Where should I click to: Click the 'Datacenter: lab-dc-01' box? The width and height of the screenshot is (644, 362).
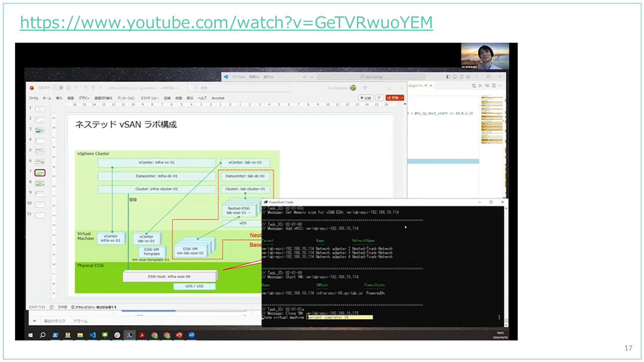pos(245,176)
